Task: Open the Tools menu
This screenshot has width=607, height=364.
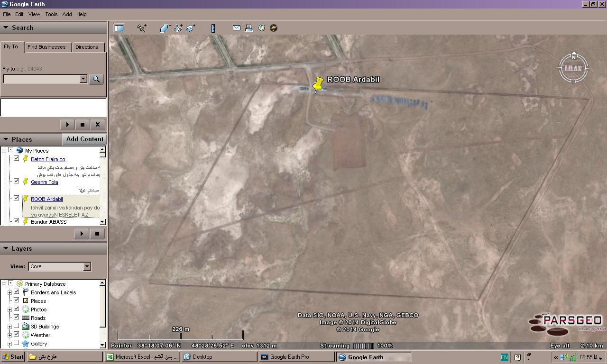Action: pyautogui.click(x=51, y=14)
